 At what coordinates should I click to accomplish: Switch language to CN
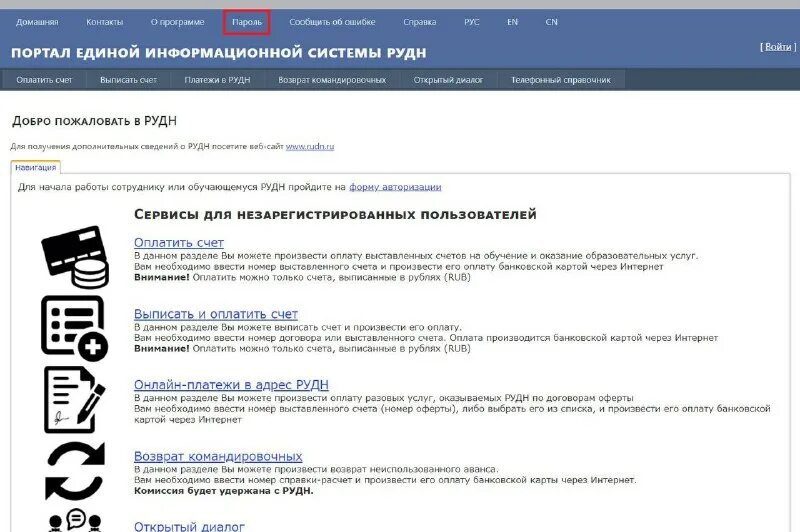(x=552, y=22)
